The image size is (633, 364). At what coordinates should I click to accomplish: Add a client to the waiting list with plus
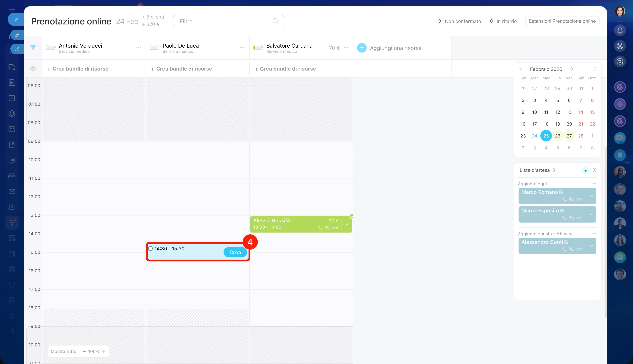[585, 171]
